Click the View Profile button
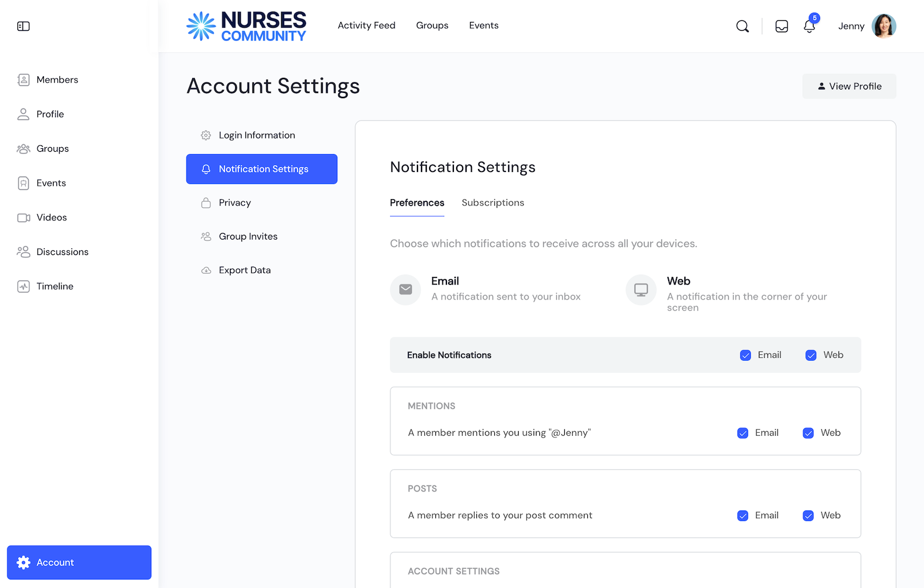Viewport: 924px width, 588px height. coord(849,86)
